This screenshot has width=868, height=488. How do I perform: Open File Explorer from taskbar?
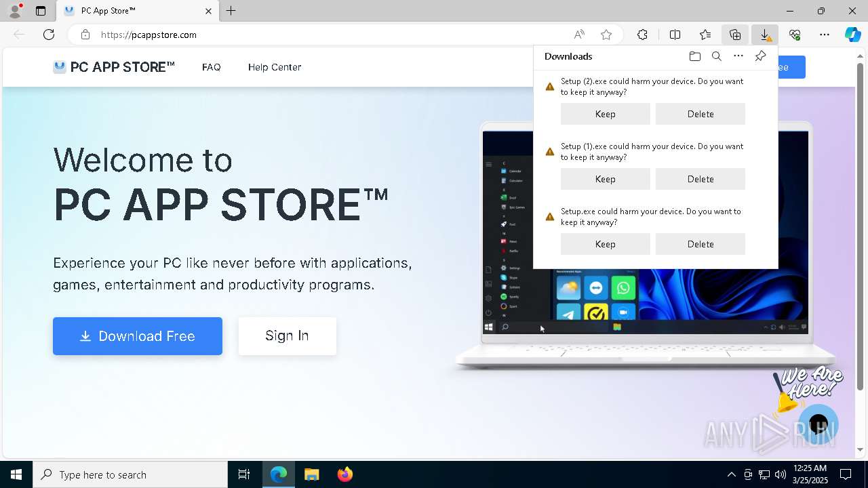311,474
